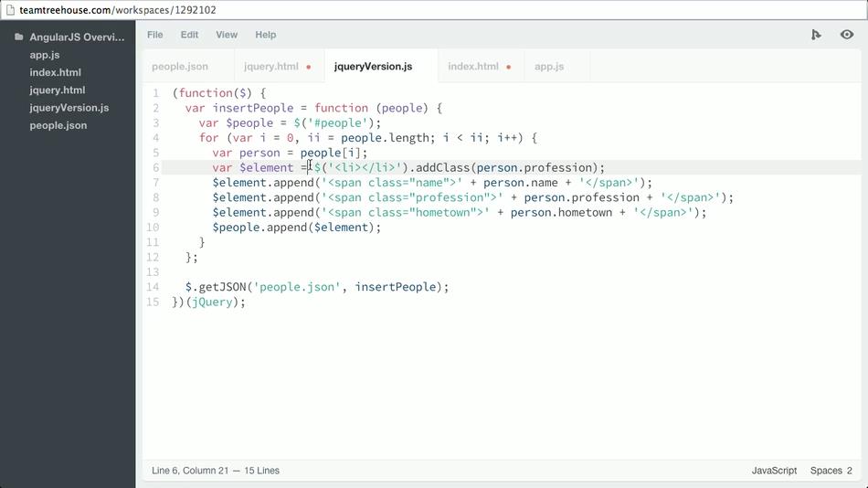Click 'getJSON' on line 14
This screenshot has height=488, width=868.
pos(223,287)
